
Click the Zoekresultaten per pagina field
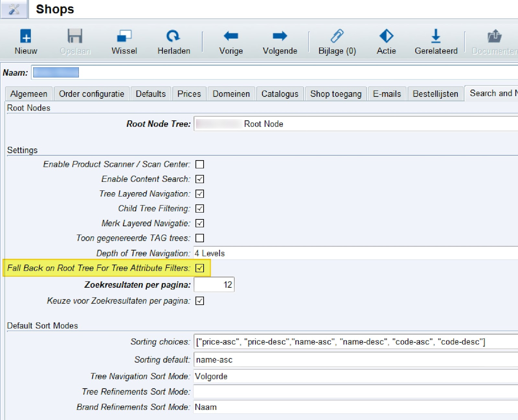pos(214,285)
